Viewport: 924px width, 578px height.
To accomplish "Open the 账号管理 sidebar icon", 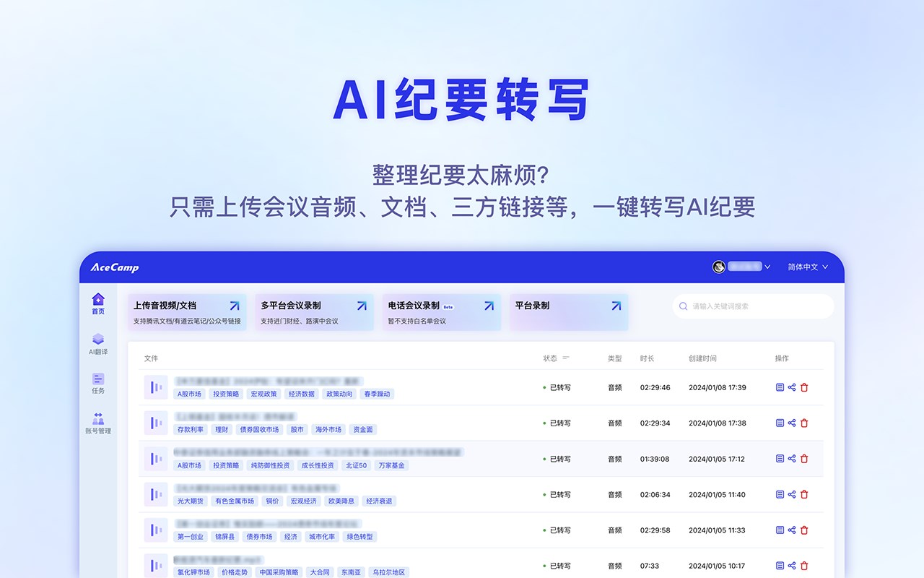I will (98, 423).
